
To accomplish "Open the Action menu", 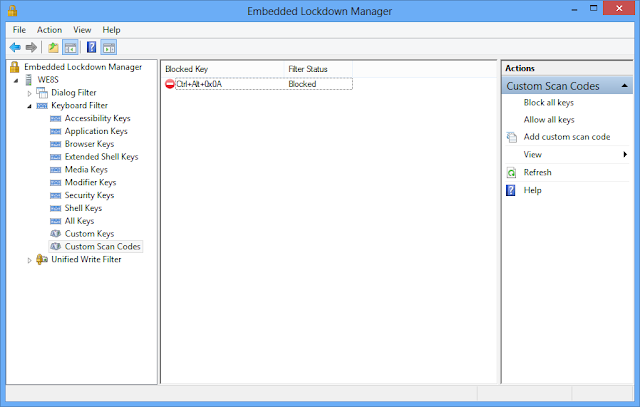I will 49,30.
